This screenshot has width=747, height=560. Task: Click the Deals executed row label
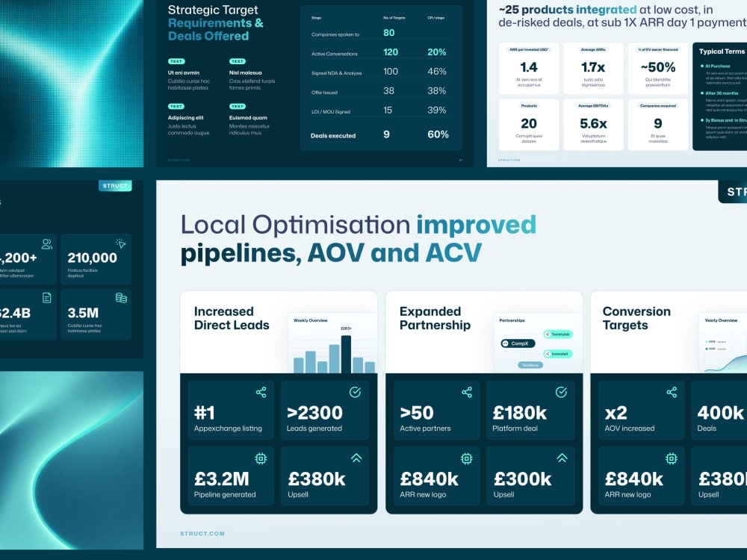[333, 136]
